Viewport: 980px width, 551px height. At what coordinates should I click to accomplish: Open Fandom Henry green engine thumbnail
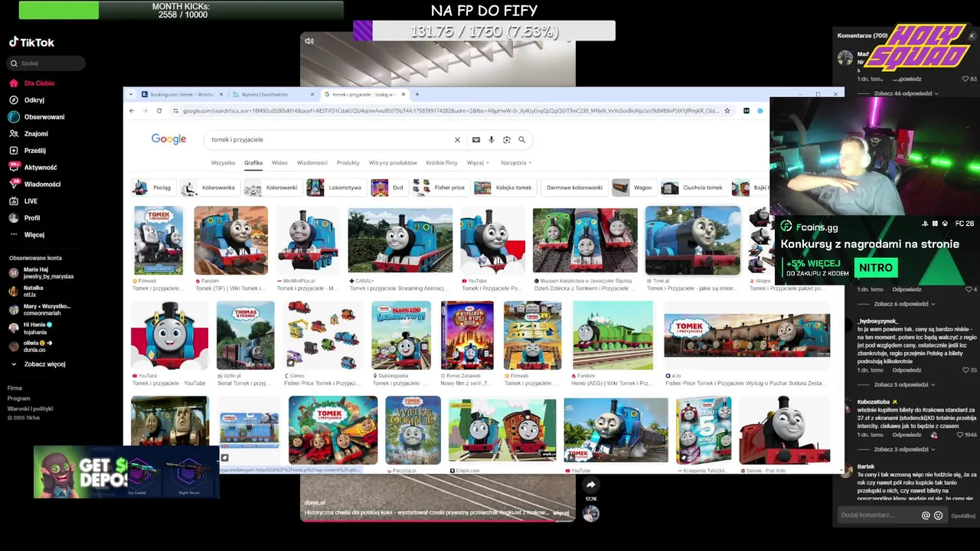(x=612, y=336)
